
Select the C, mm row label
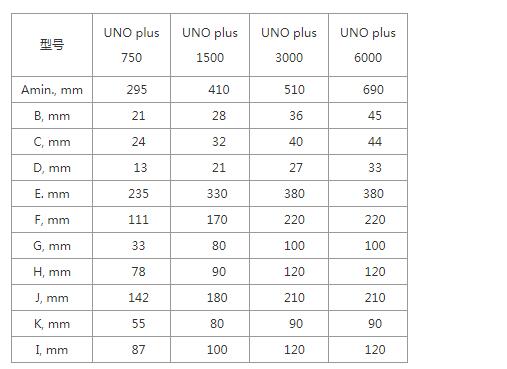[x=52, y=142]
